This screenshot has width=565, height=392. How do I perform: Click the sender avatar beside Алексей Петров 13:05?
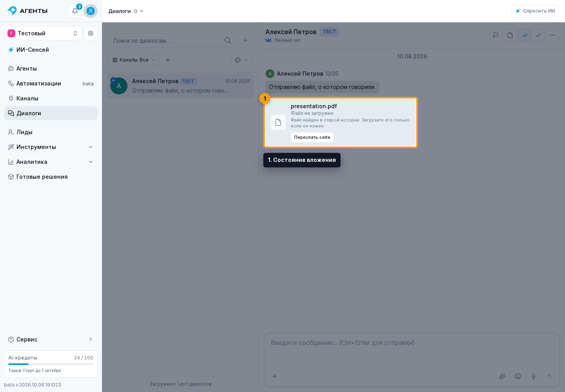coord(270,74)
